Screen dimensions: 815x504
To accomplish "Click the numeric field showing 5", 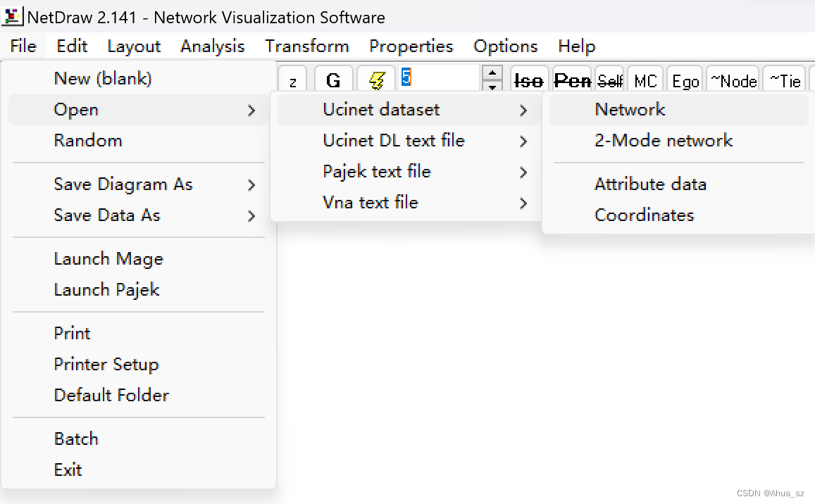I will click(440, 78).
